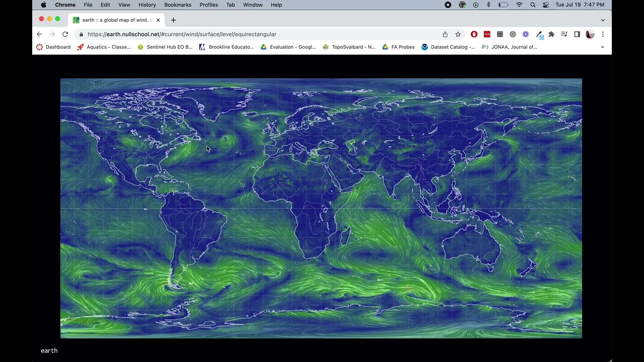Click the 'earth' menu label below map
The image size is (644, 362).
tap(49, 350)
